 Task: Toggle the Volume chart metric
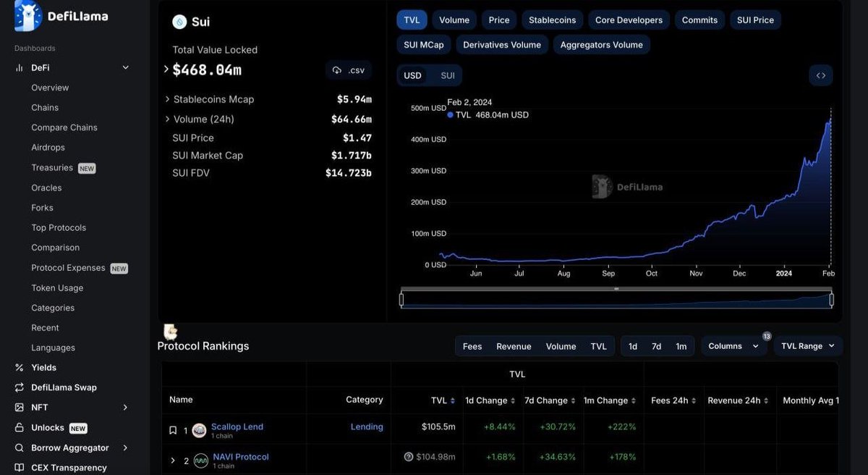(454, 20)
